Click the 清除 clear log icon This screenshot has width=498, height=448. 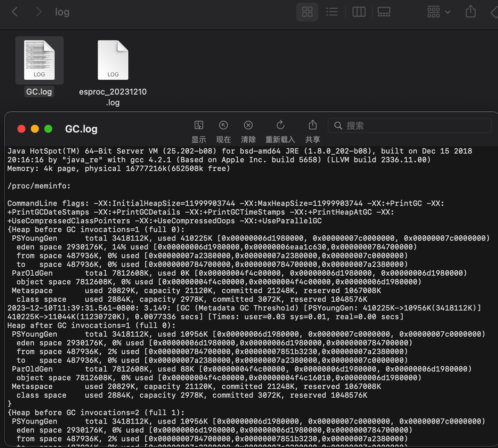(248, 125)
